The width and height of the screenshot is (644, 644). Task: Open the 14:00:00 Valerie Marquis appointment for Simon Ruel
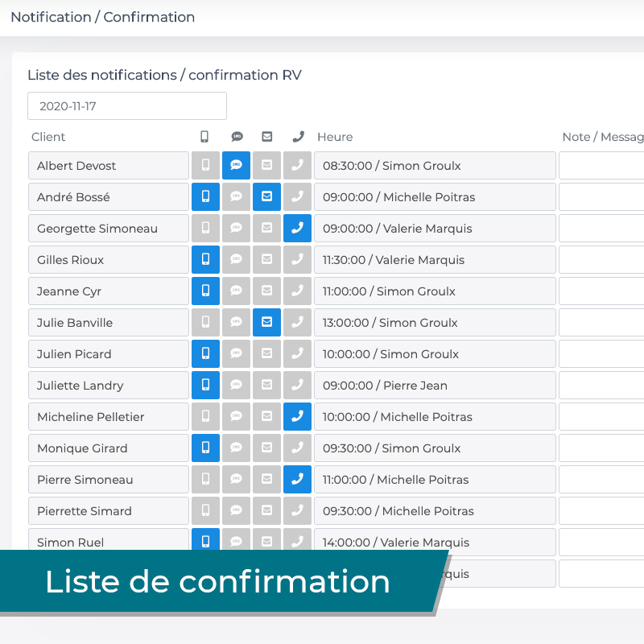435,541
